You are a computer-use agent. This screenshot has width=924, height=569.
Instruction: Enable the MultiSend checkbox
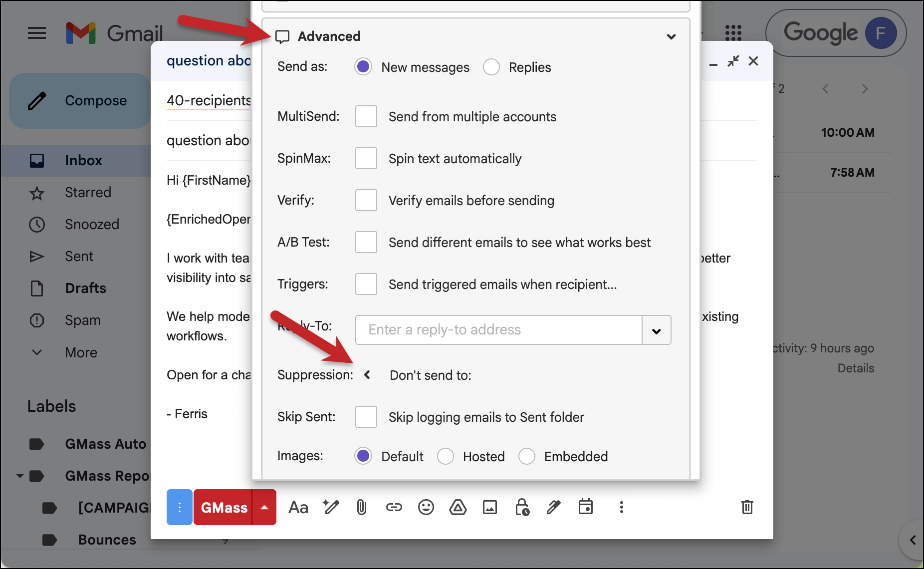click(x=366, y=116)
